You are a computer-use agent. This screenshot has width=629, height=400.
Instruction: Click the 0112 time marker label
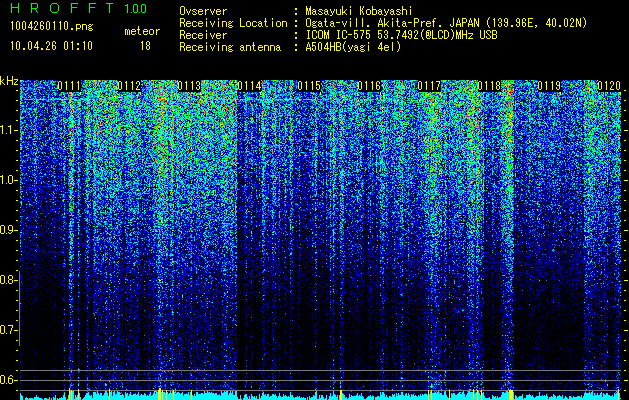point(129,86)
